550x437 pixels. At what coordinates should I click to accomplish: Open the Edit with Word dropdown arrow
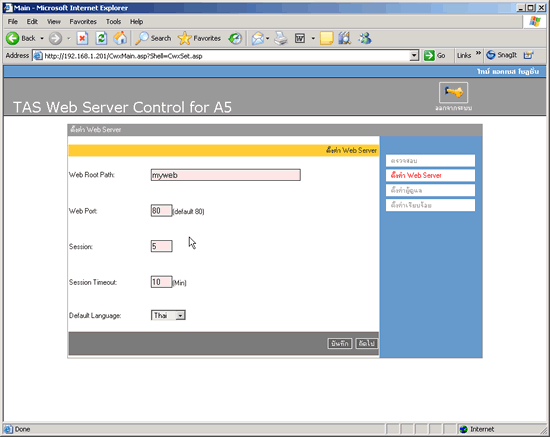pos(313,38)
